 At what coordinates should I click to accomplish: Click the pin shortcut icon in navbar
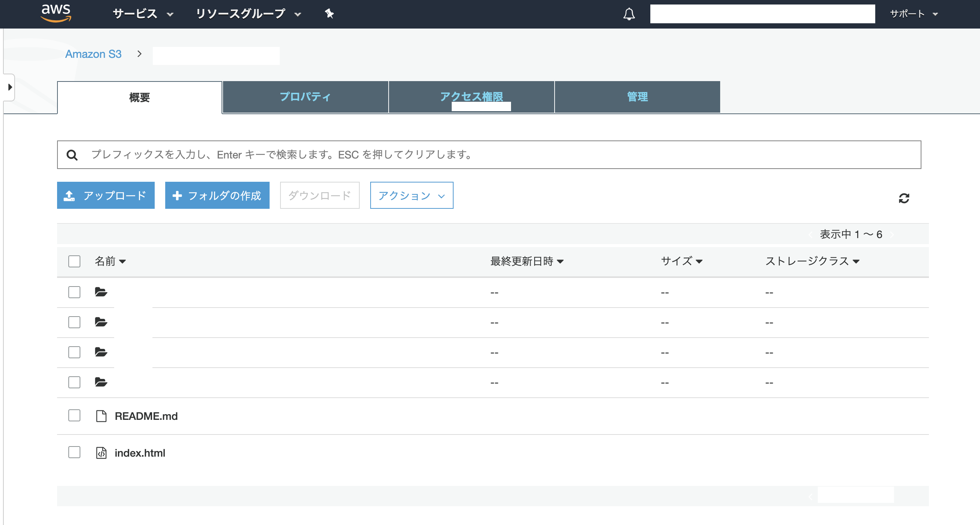coord(329,14)
